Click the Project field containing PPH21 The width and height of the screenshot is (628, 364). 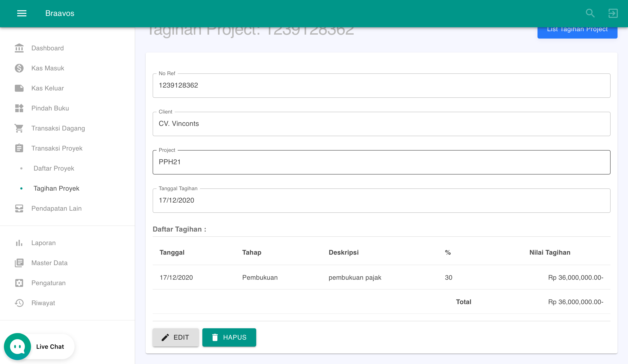[381, 162]
